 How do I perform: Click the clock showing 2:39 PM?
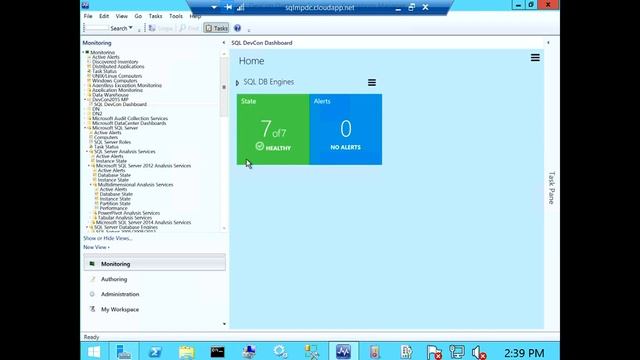tap(524, 353)
